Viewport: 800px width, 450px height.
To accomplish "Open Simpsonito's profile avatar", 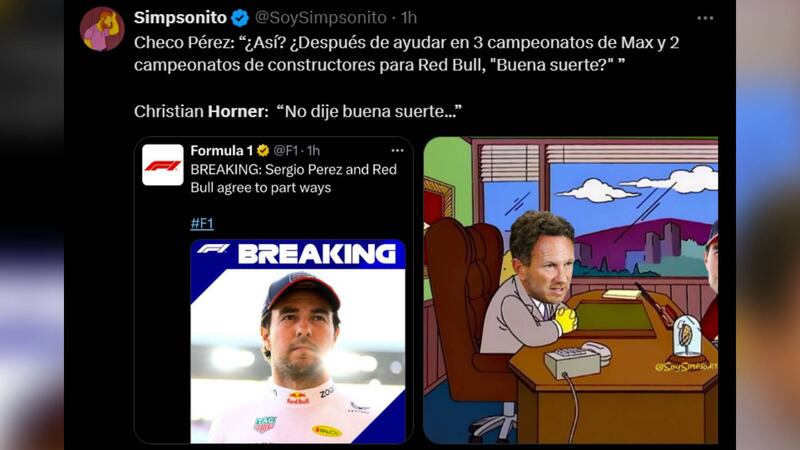I will point(102,29).
